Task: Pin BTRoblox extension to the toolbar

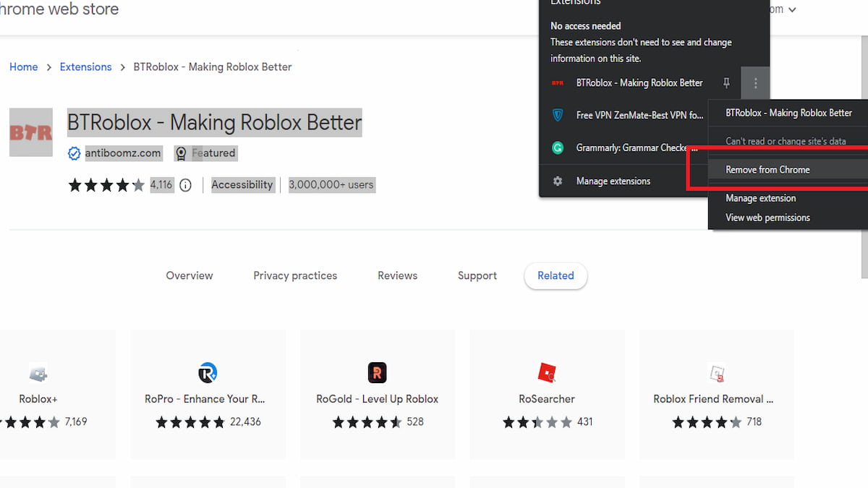Action: point(726,83)
